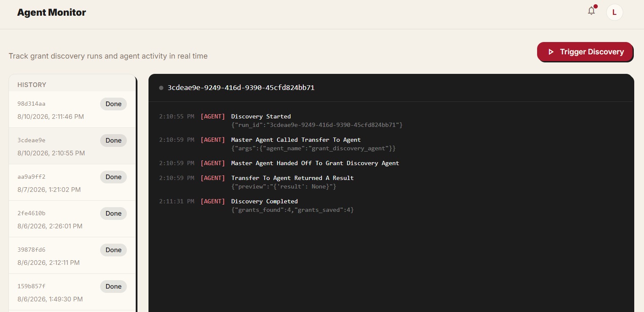The width and height of the screenshot is (644, 312).
Task: Click the Done badge on run aa9a9ff2
Action: point(113,177)
